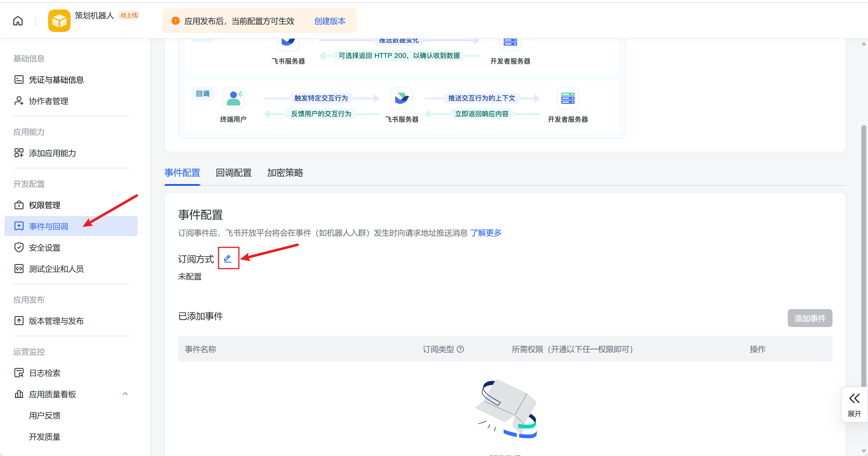Click 创建版本 link in banner
This screenshot has height=456, width=868.
click(329, 21)
